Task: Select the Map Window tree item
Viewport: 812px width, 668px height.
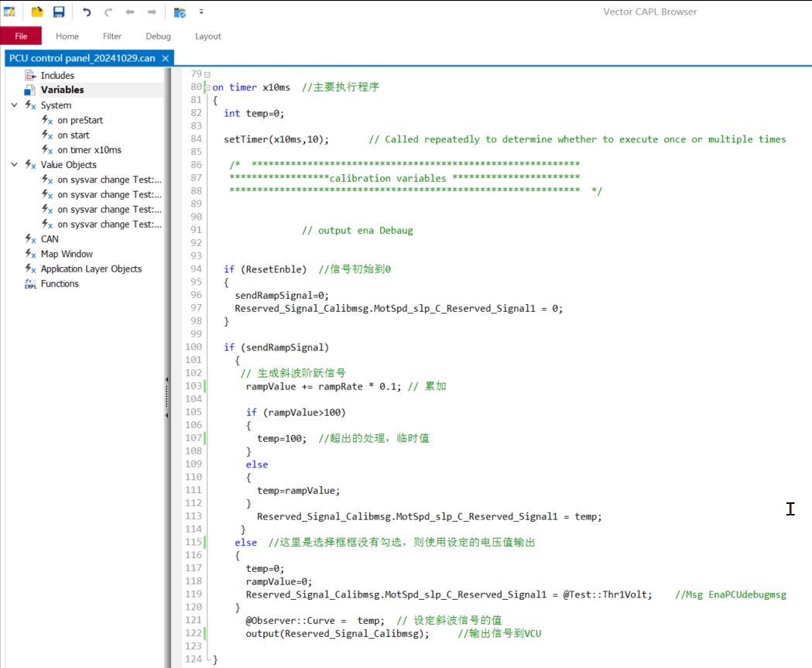Action: (x=67, y=254)
